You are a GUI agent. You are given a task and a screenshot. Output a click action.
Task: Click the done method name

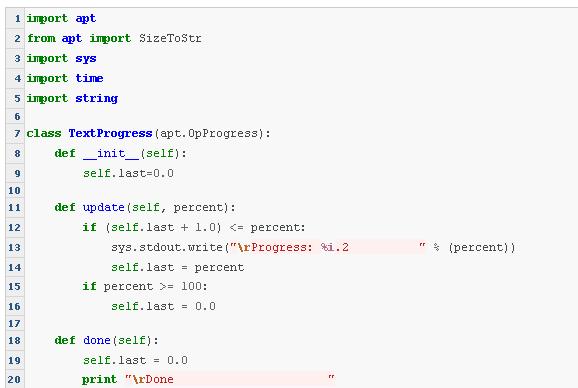[x=97, y=340]
